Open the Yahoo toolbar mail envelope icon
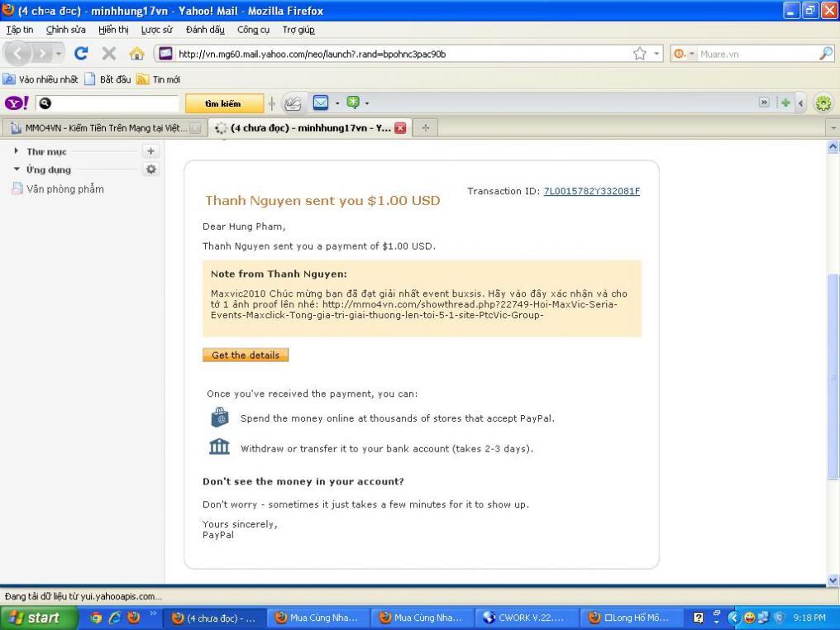The width and height of the screenshot is (840, 630). [320, 103]
